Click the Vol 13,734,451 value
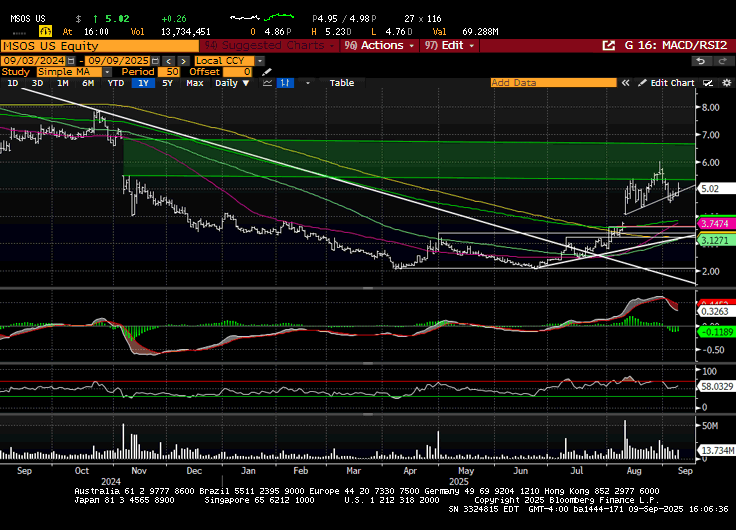The height and width of the screenshot is (530, 736). tap(185, 32)
